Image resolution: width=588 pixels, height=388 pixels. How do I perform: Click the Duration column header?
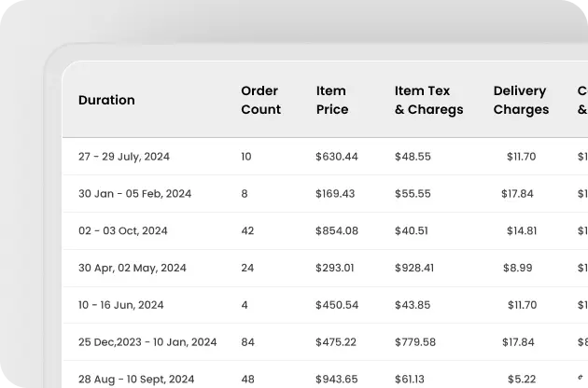coord(106,100)
